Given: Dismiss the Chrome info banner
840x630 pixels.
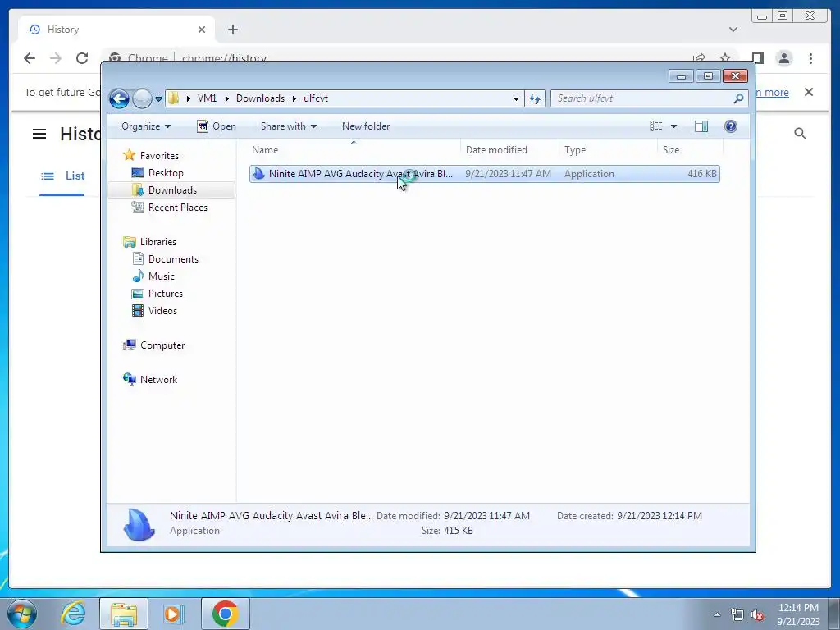Looking at the screenshot, I should tap(809, 92).
